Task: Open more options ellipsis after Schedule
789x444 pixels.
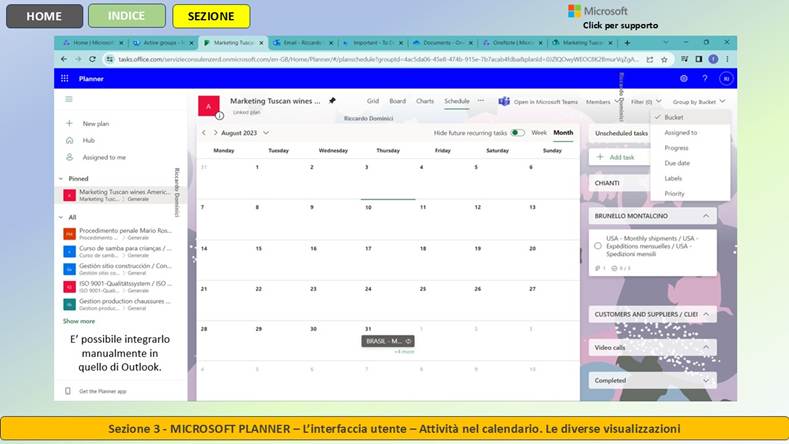Action: tap(481, 101)
